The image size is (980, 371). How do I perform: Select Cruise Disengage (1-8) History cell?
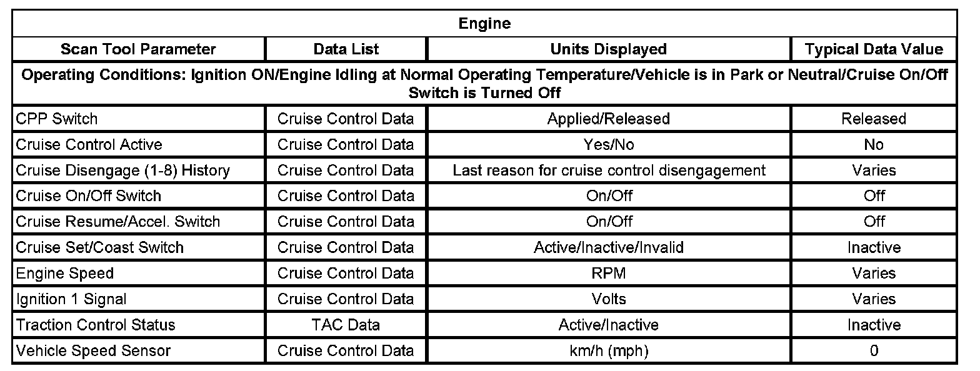[122, 170]
